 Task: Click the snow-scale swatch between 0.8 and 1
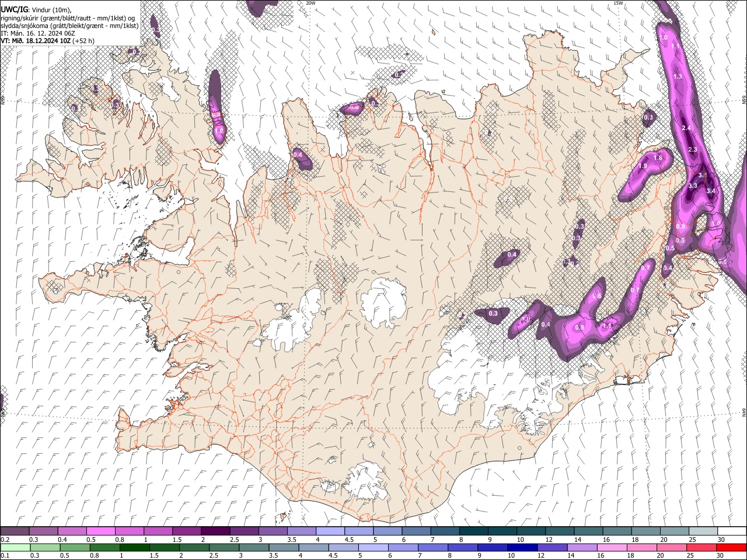pos(130,531)
